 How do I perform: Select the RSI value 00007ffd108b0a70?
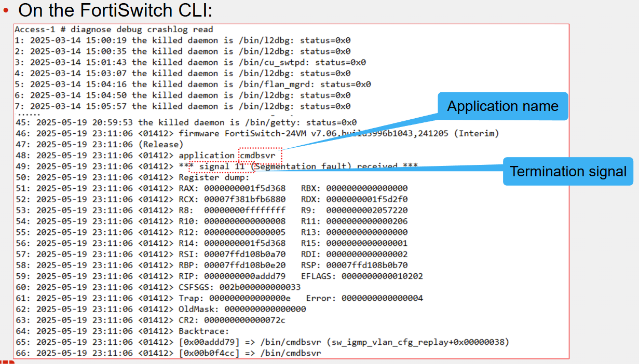coord(244,255)
